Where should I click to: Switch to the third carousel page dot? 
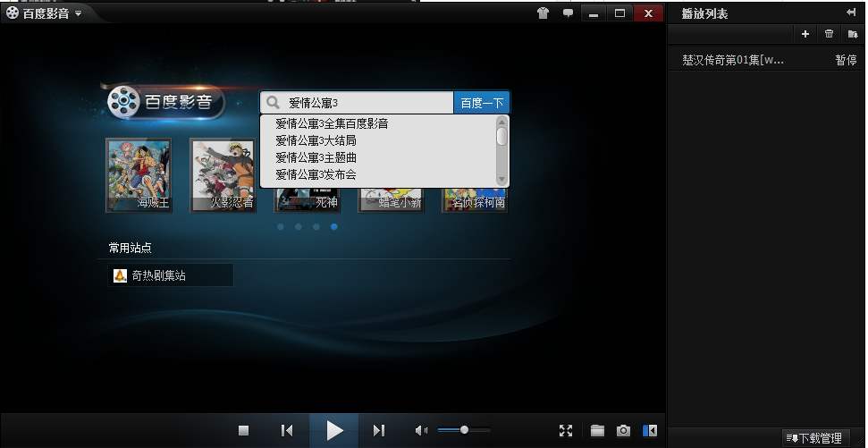(316, 226)
